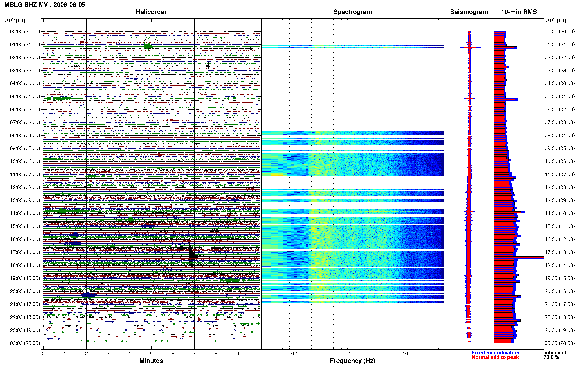Click left-axis time label 05:00 (01:00)
The image size is (588, 368).
tap(25, 96)
